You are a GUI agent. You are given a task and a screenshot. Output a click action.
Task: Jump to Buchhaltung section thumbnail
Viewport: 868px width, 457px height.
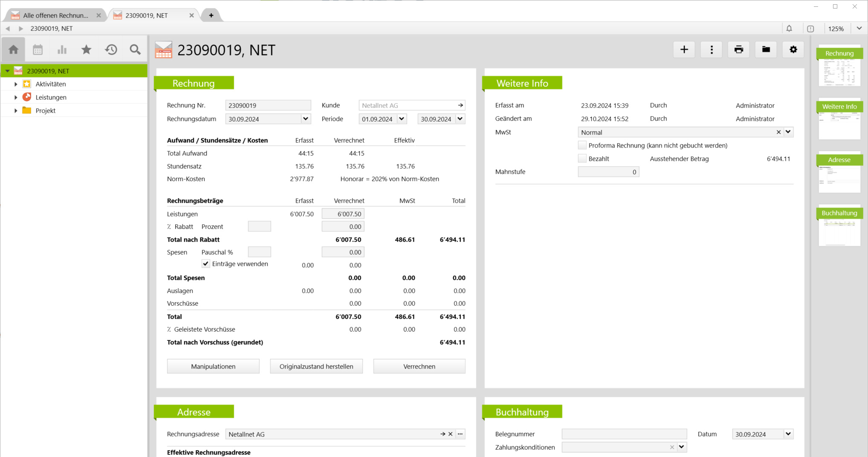tap(839, 227)
